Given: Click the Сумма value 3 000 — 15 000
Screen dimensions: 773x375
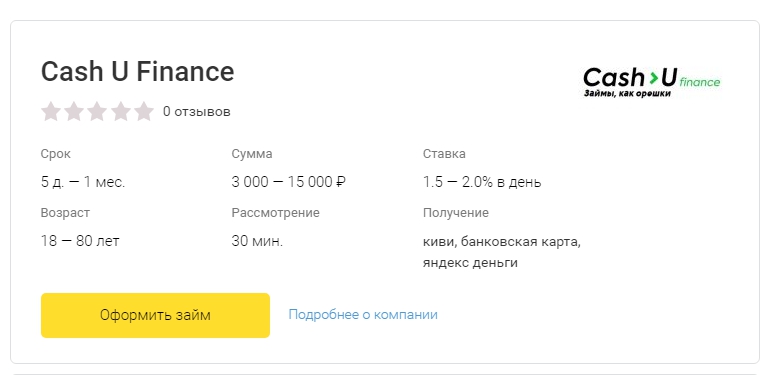Looking at the screenshot, I should point(283,182).
